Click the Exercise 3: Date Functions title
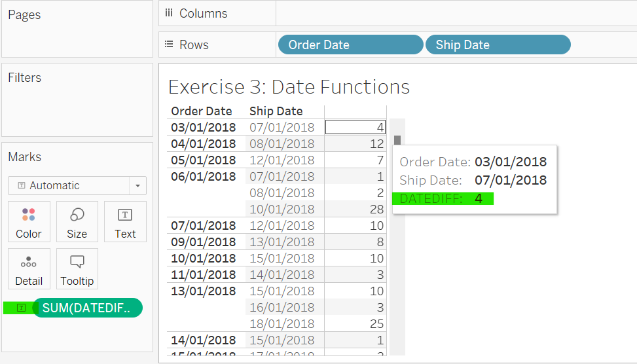 (289, 87)
